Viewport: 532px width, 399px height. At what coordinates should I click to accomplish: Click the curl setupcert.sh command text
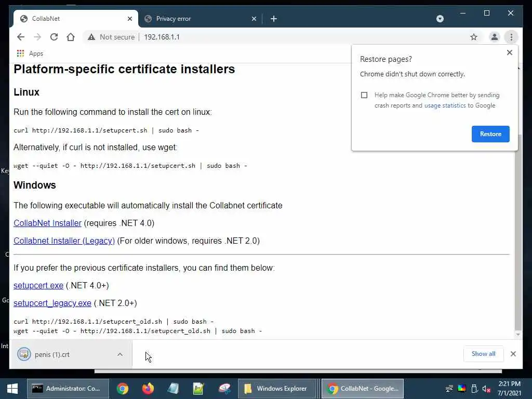pyautogui.click(x=106, y=130)
